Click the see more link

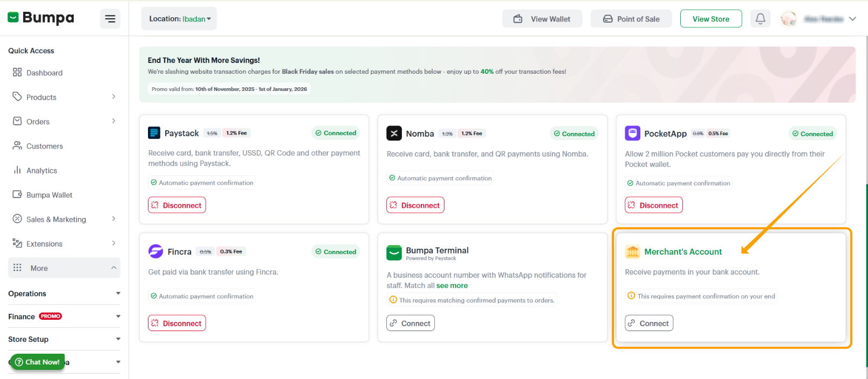452,286
